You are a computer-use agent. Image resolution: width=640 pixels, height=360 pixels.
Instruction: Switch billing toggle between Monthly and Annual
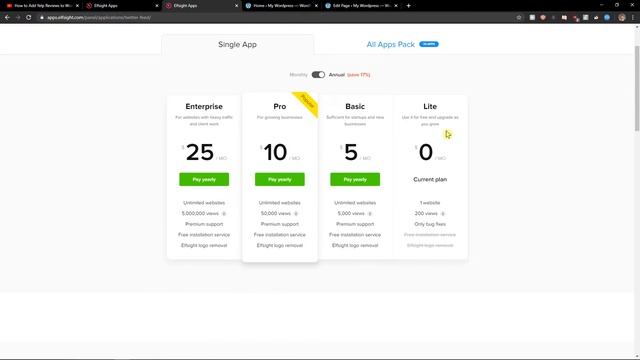(x=318, y=75)
